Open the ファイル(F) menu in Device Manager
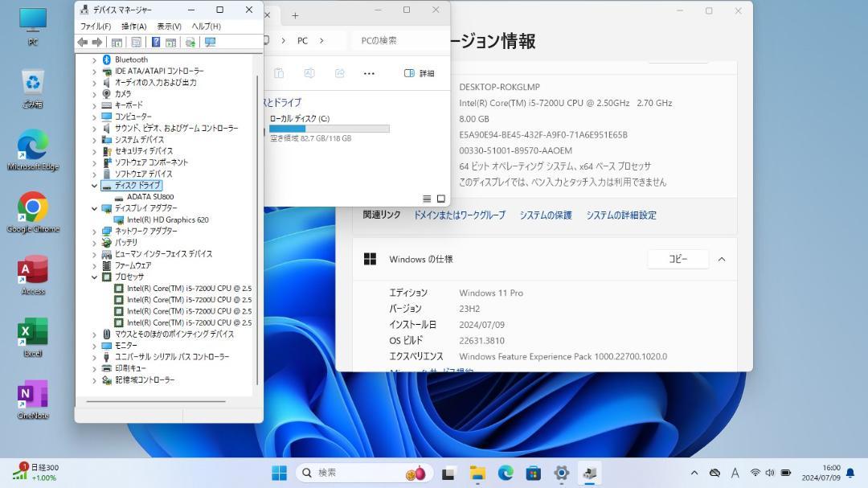868x488 pixels. [x=95, y=26]
